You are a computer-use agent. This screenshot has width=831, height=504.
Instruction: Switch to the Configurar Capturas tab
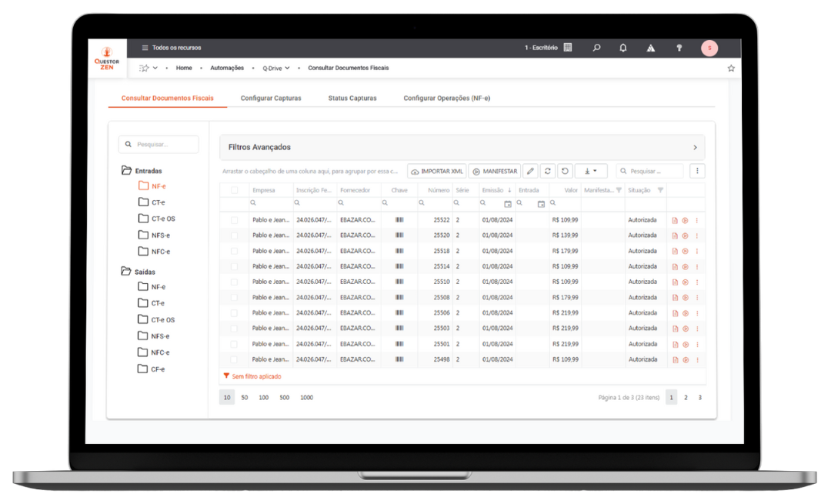(271, 98)
